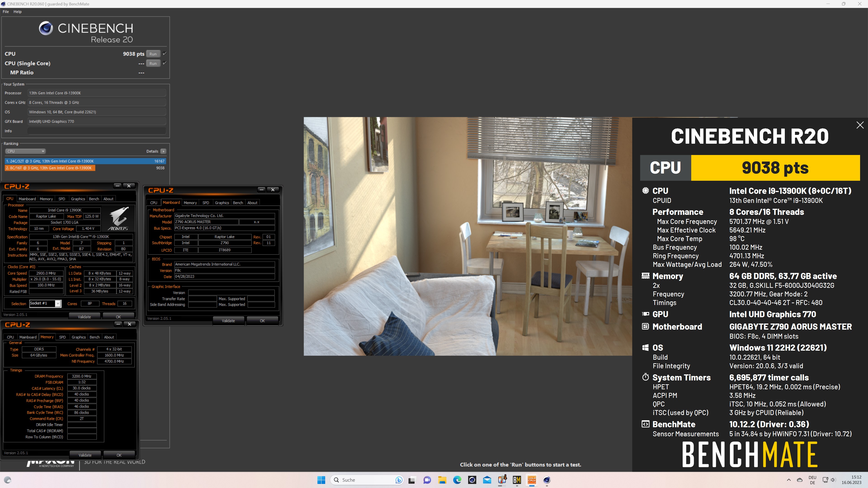The height and width of the screenshot is (488, 868).
Task: Open the Mail app from taskbar
Action: point(487,480)
